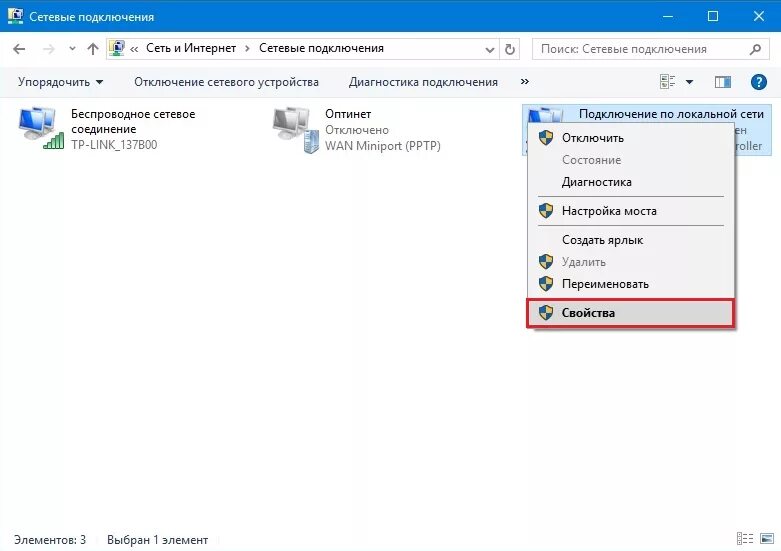
Task: Show more toolbar commands chevron
Action: coord(524,81)
